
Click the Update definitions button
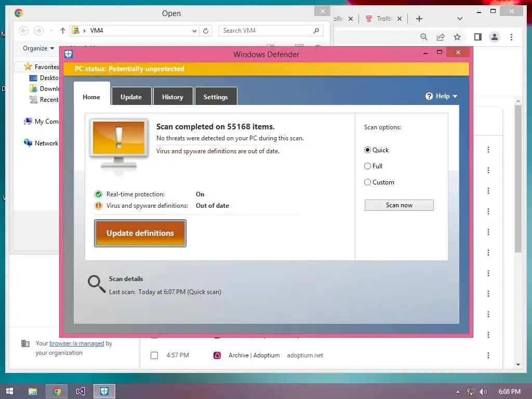tap(140, 233)
